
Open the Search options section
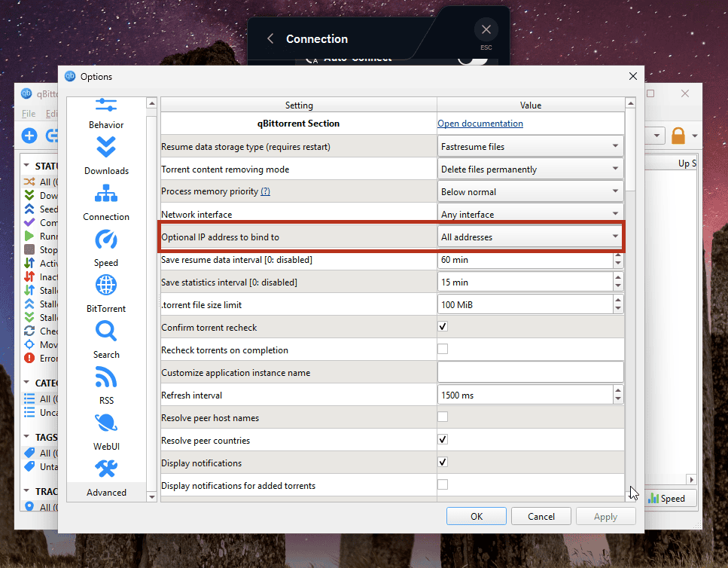[x=106, y=340]
